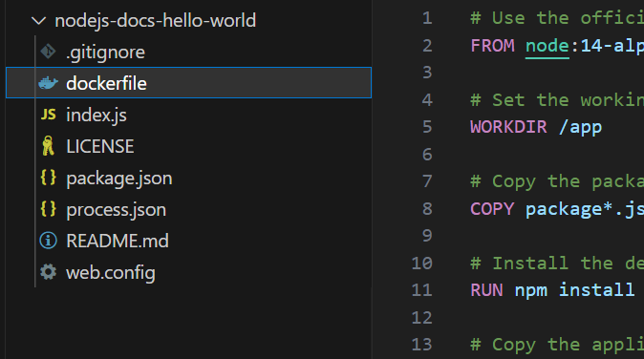Click line number 5 in the gutter
Image resolution: width=644 pixels, height=359 pixels.
(427, 127)
